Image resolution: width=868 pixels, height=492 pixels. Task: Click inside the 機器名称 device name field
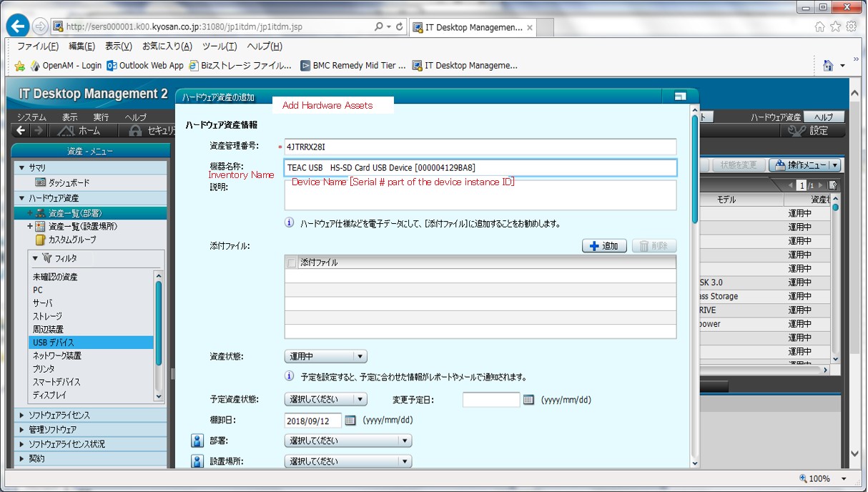[479, 166]
